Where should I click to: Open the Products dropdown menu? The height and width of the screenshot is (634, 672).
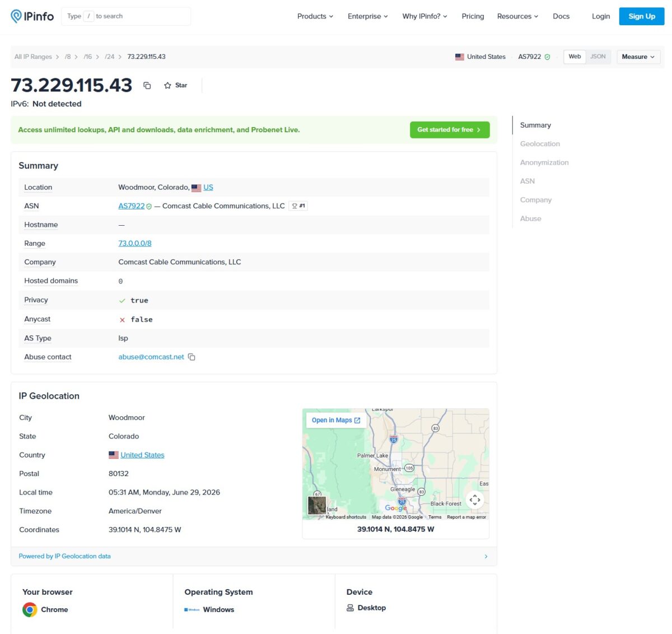pyautogui.click(x=315, y=16)
